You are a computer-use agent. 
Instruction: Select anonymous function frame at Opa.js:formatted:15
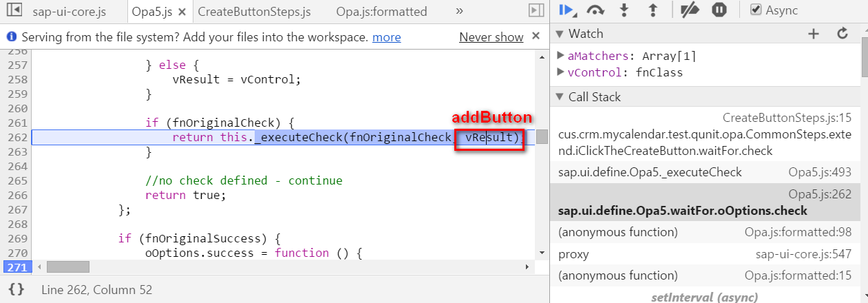tap(705, 276)
